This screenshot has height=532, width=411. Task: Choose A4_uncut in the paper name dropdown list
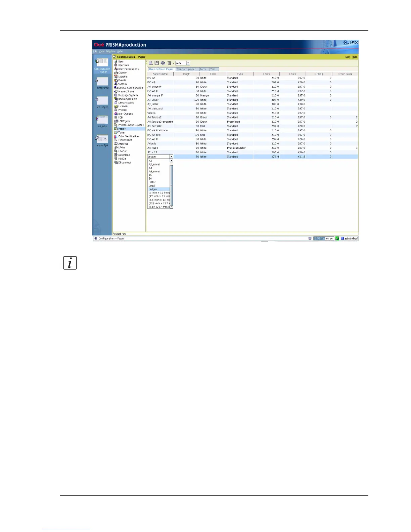point(159,172)
